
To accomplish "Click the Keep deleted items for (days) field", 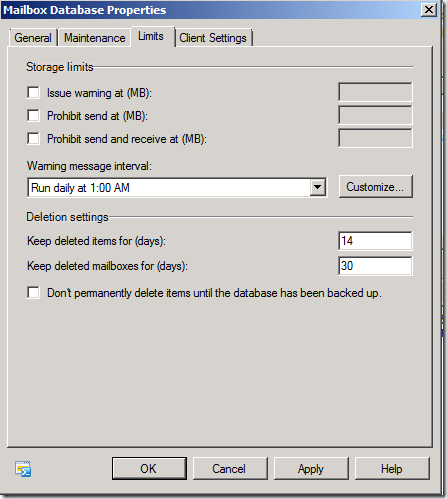I will click(375, 241).
